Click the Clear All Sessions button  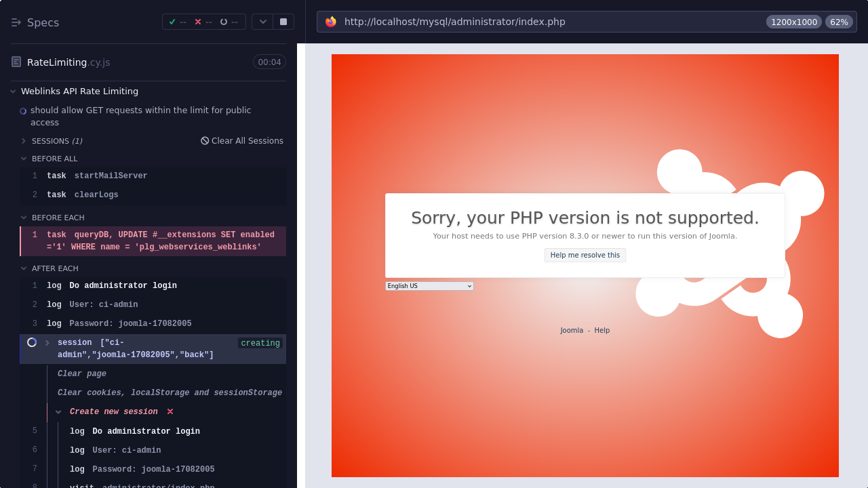pyautogui.click(x=242, y=141)
